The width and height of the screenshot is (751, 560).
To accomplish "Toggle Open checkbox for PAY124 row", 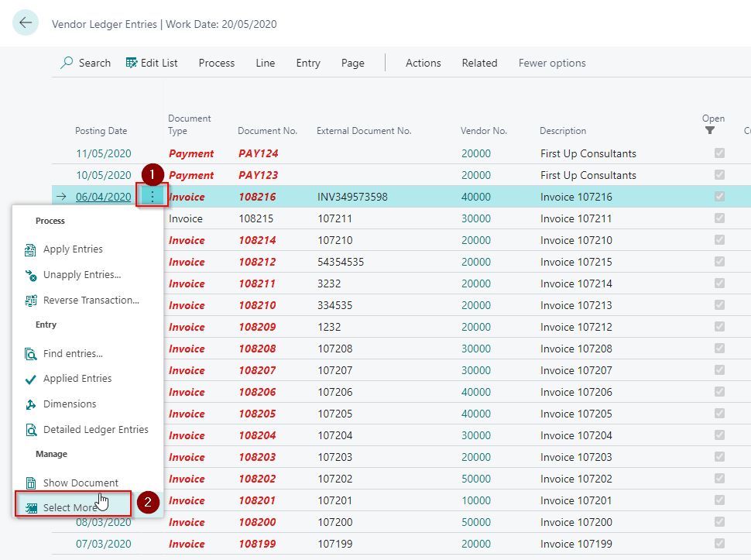I will click(720, 153).
